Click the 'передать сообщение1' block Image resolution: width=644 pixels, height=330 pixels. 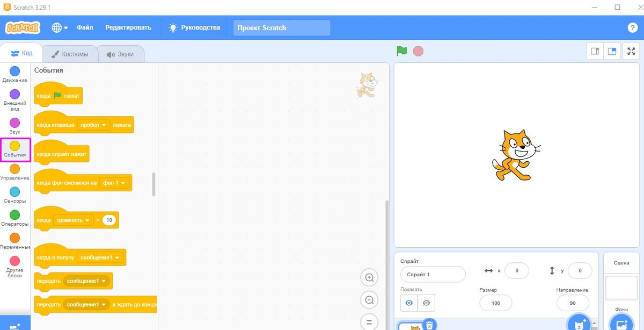click(73, 281)
